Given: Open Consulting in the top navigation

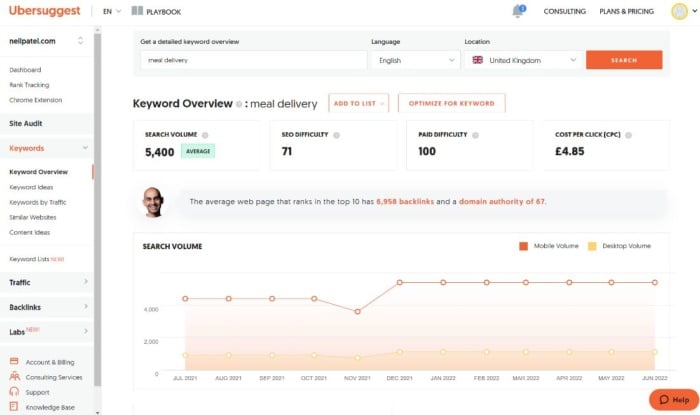Looking at the screenshot, I should (565, 11).
